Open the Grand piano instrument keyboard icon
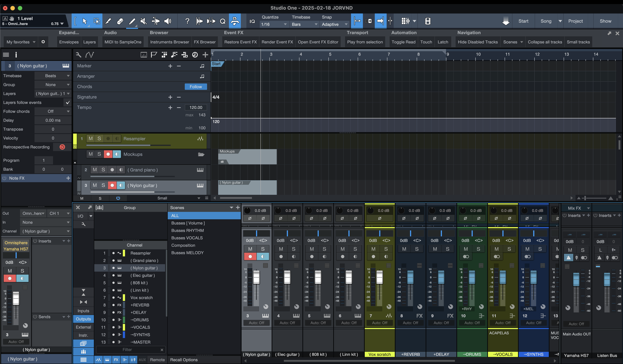Image resolution: width=623 pixels, height=364 pixels. [x=200, y=170]
